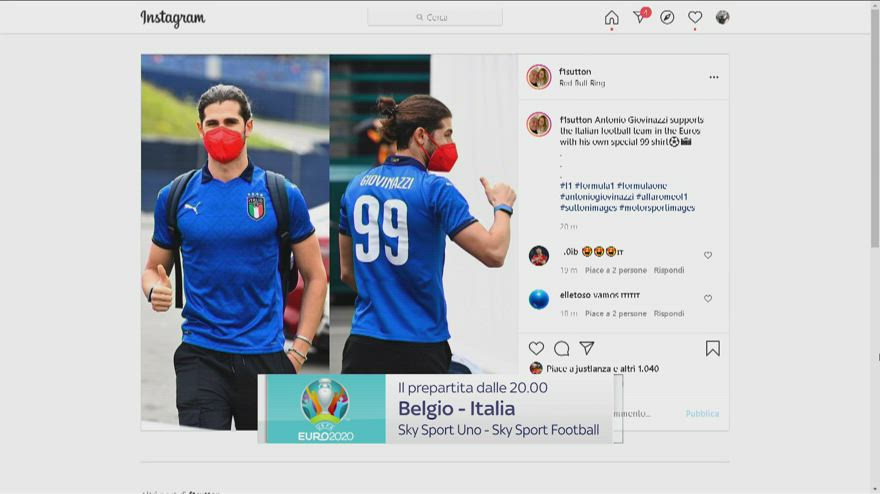Open the #formula1 hashtag

(594, 185)
